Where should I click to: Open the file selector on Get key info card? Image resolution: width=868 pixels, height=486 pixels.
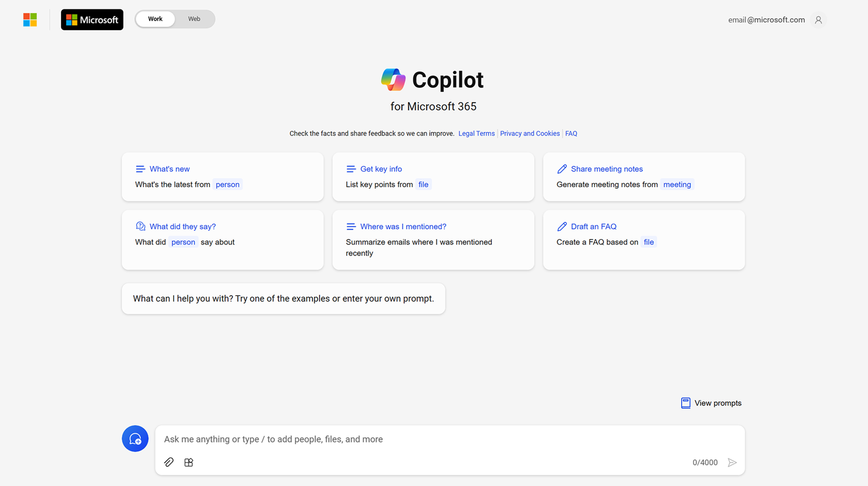423,184
